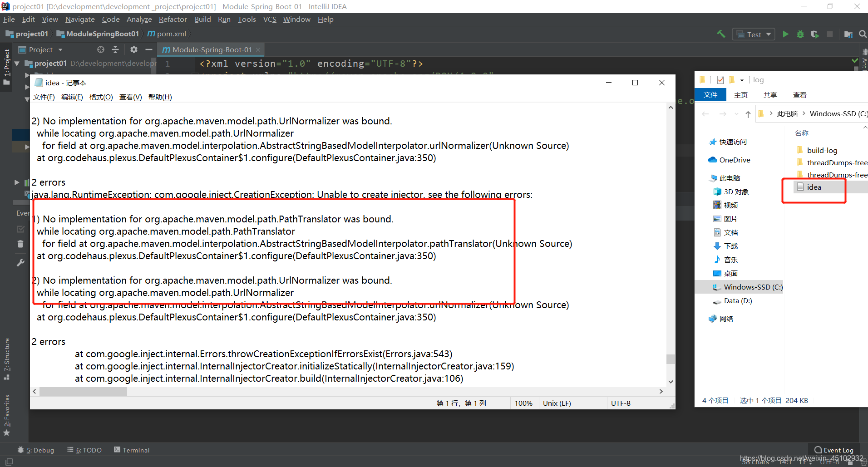Click Notepad scroll-down arrow
Screen dimensions: 868x467
(x=671, y=382)
